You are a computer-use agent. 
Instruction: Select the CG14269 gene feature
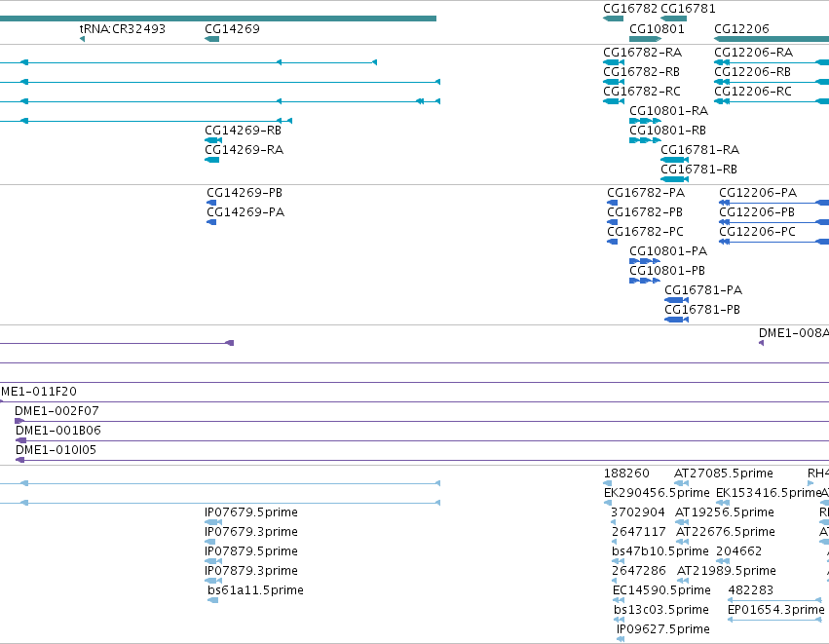(211, 39)
